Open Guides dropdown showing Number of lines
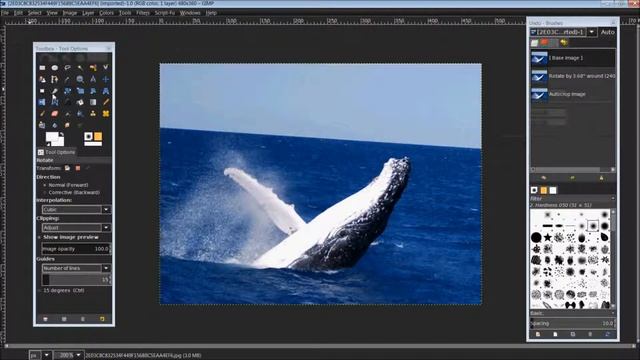This screenshot has height=360, width=640. (x=76, y=268)
